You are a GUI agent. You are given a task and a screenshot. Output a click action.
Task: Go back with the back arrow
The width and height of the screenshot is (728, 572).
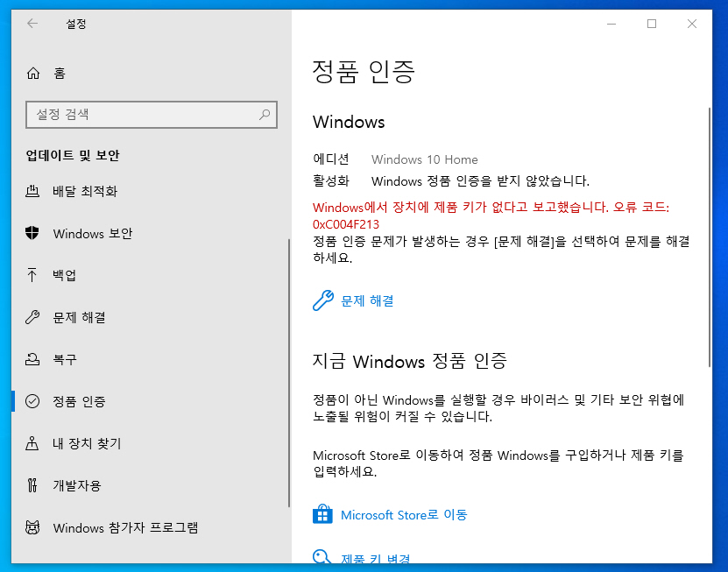pos(32,24)
